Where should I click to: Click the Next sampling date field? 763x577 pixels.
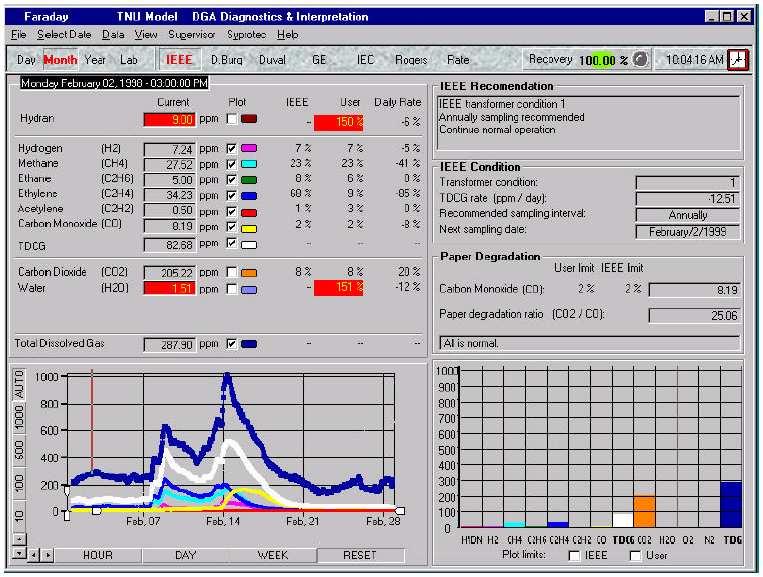(x=688, y=232)
